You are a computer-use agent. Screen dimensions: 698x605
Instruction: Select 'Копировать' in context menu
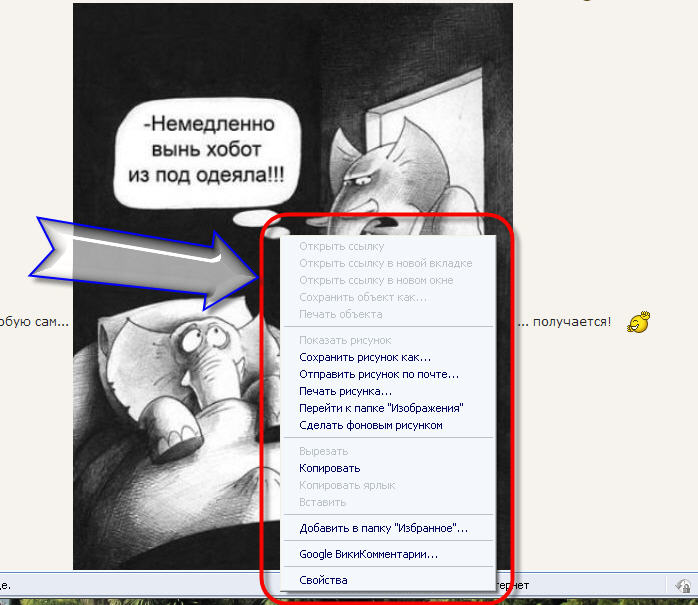tap(388, 468)
